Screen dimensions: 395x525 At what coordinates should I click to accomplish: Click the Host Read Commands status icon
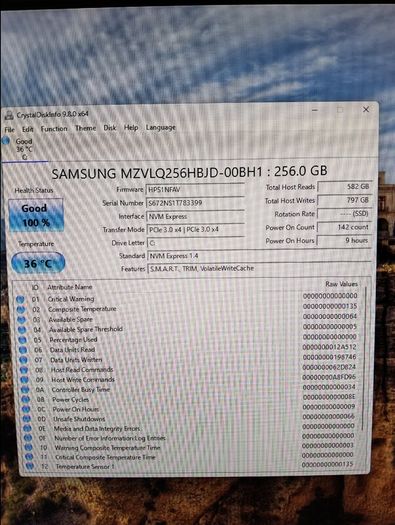point(24,370)
